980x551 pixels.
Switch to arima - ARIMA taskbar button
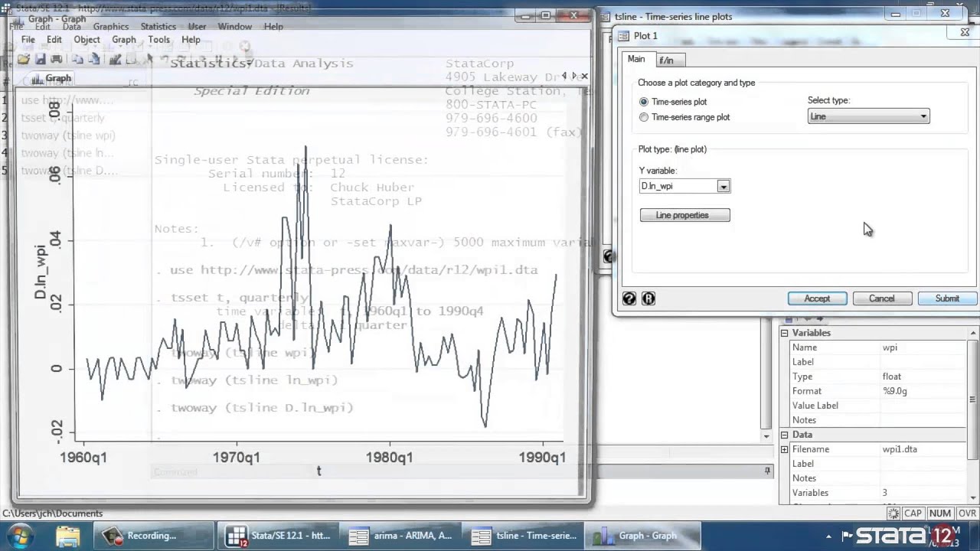[400, 536]
